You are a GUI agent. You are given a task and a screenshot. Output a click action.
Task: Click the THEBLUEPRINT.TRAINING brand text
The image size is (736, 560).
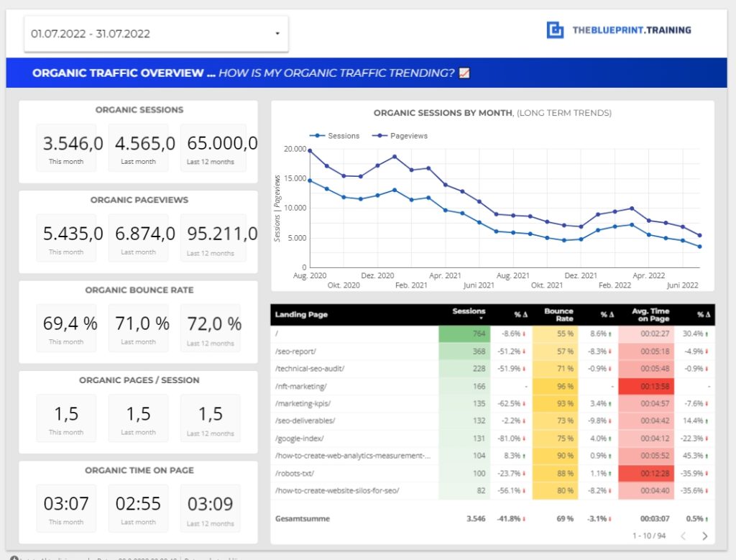pyautogui.click(x=632, y=30)
